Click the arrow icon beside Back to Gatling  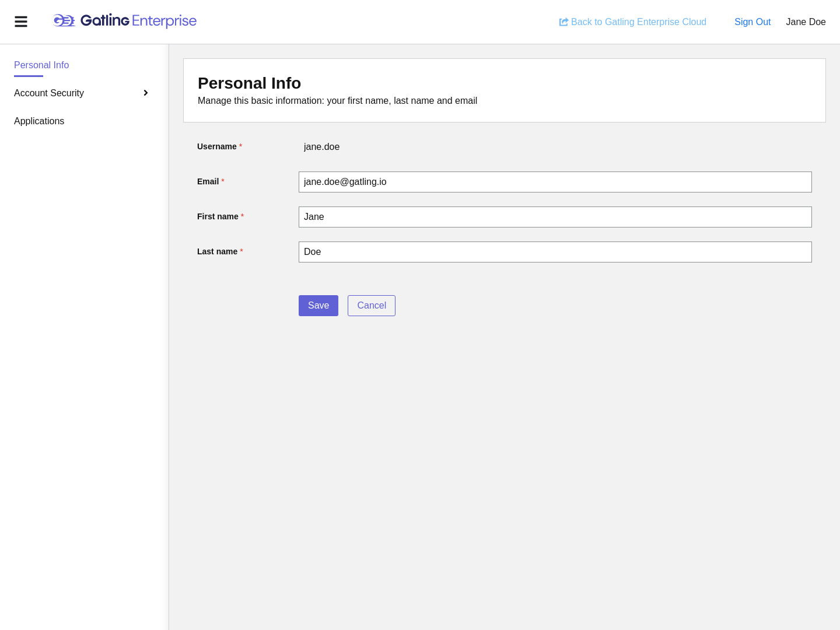[563, 22]
